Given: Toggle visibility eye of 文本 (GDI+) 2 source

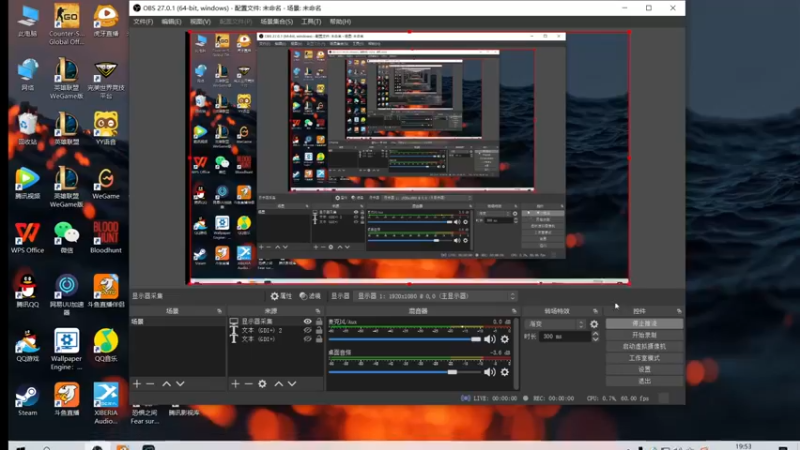Looking at the screenshot, I should pos(308,330).
